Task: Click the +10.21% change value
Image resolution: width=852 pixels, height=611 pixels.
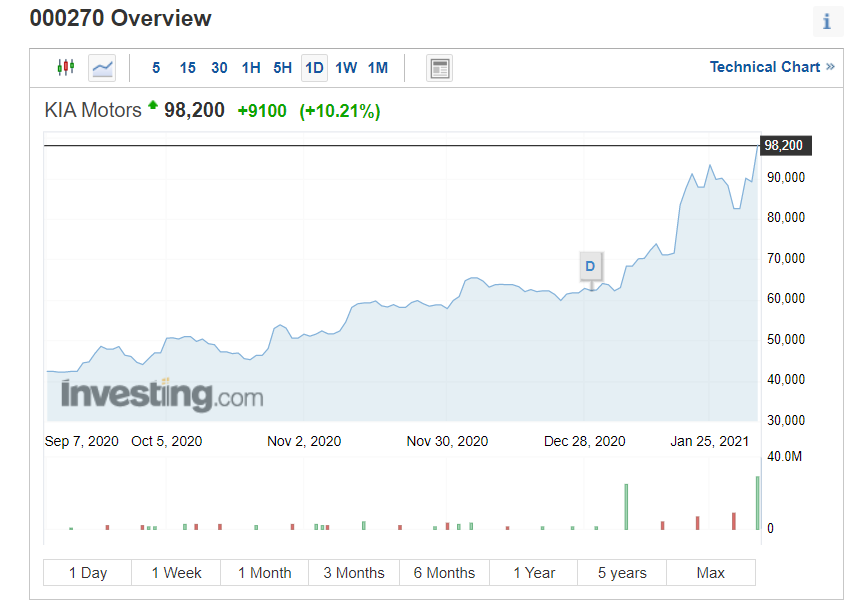Action: coord(340,111)
